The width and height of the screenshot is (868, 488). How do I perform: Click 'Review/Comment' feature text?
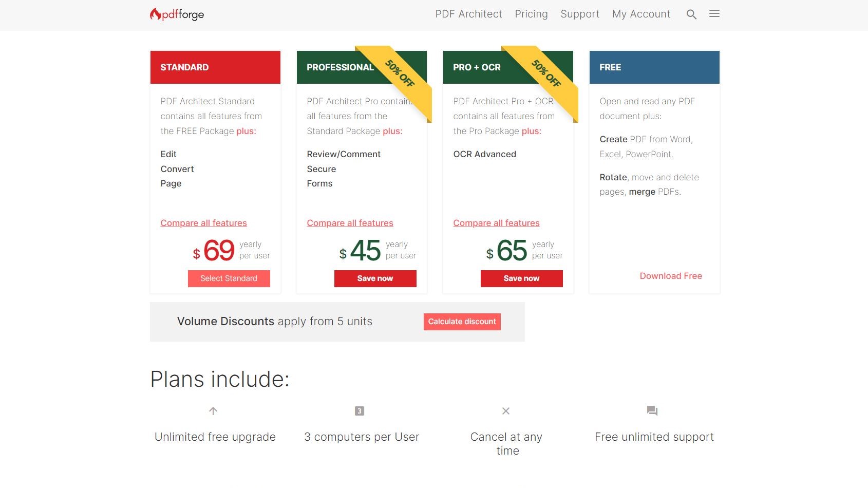click(x=344, y=154)
